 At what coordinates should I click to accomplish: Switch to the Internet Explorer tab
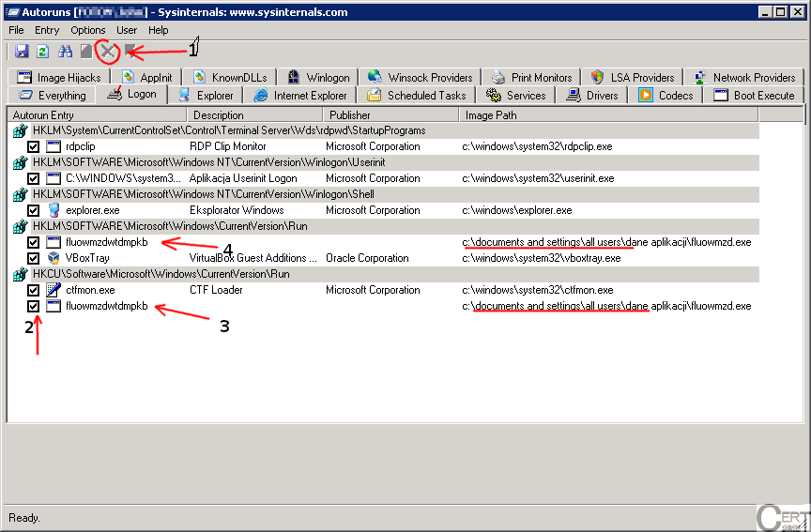[x=300, y=96]
